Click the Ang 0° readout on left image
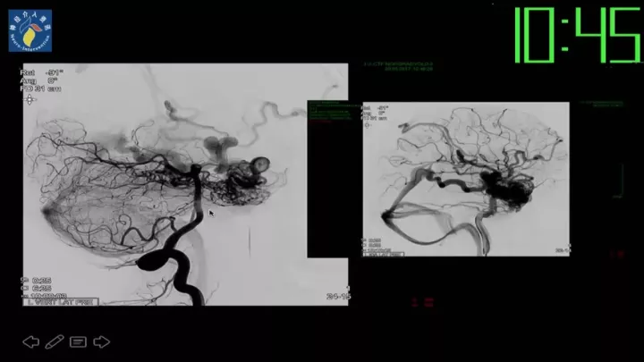This screenshot has width=644, height=362. pyautogui.click(x=36, y=78)
